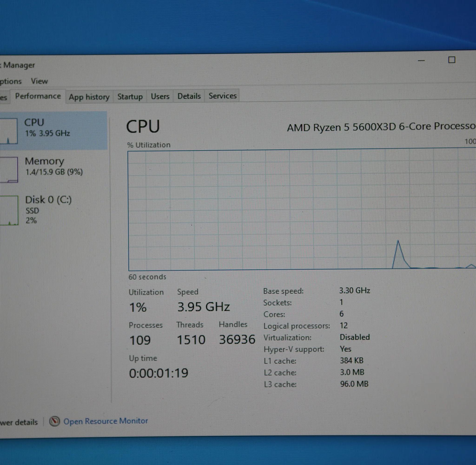Screen dimensions: 476x465
Task: Click the L3 cache value 96.0 MB
Action: click(354, 384)
